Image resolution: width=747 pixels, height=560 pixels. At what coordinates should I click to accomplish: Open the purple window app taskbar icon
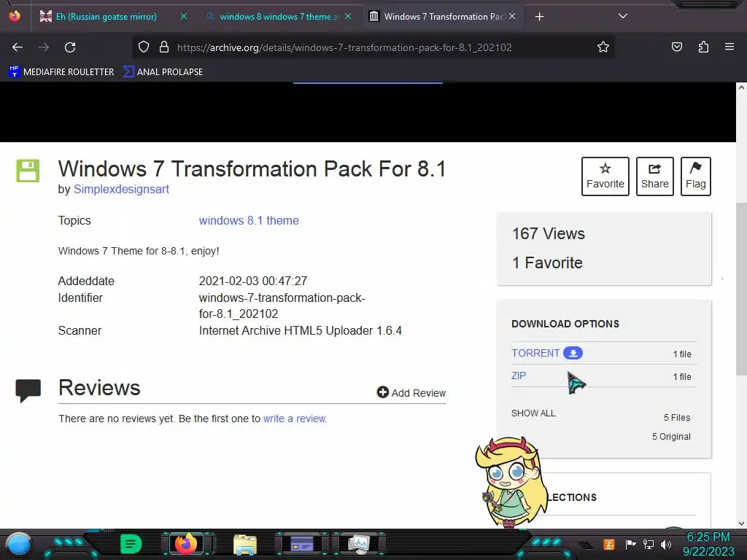point(302,544)
